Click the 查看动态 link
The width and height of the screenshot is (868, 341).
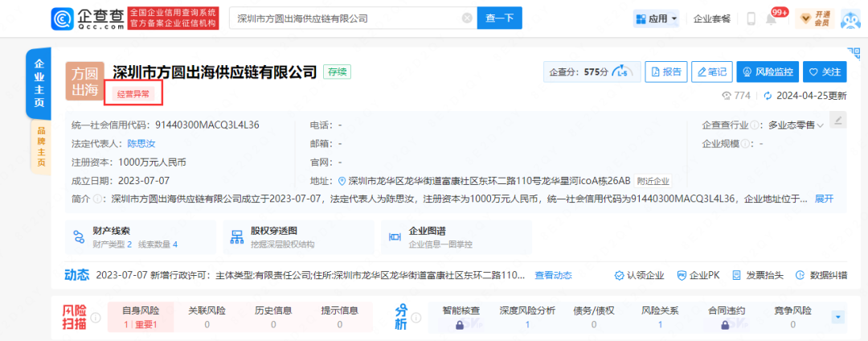click(553, 275)
